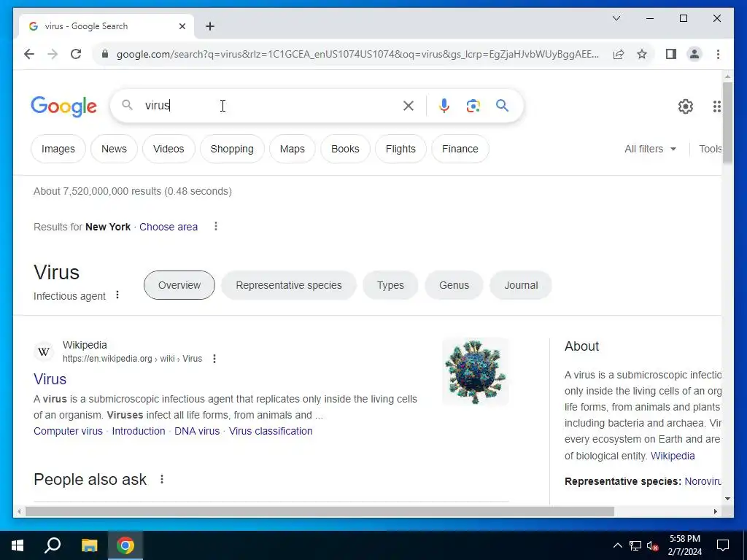The height and width of the screenshot is (560, 747).
Task: Choose a different area link
Action: (169, 227)
